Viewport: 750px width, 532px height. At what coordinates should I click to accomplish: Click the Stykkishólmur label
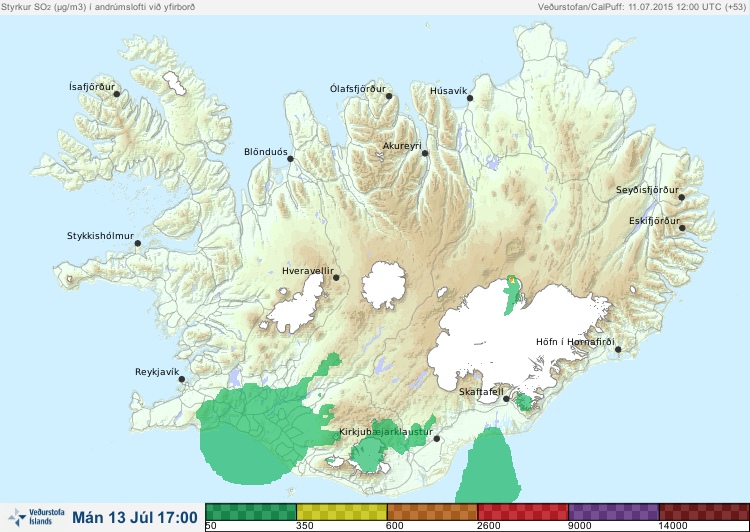click(x=100, y=236)
